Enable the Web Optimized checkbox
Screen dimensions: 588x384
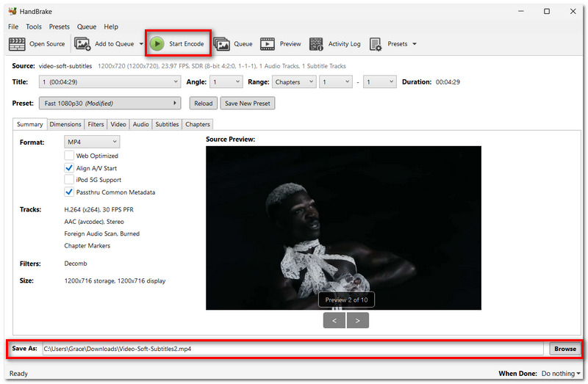(x=69, y=156)
